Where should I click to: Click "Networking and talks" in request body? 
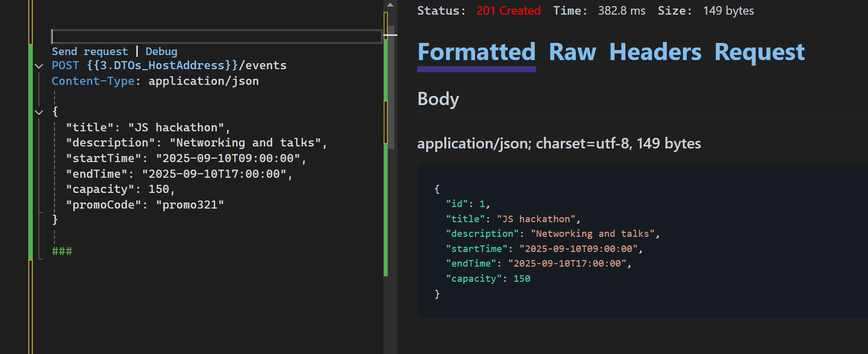click(x=245, y=143)
